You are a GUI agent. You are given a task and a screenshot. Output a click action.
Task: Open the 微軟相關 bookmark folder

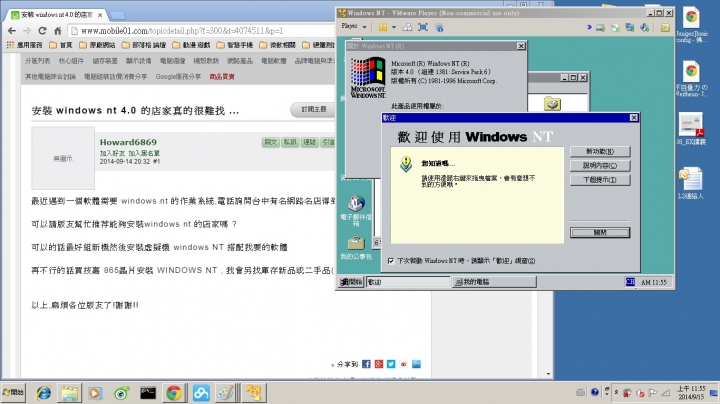tap(277, 45)
